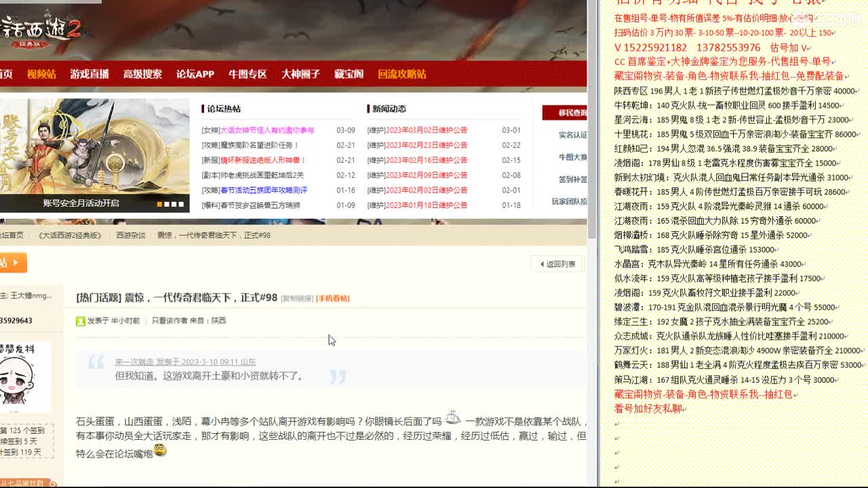Open the quoted post header 来一次就走
868x488 pixels.
tap(185, 362)
